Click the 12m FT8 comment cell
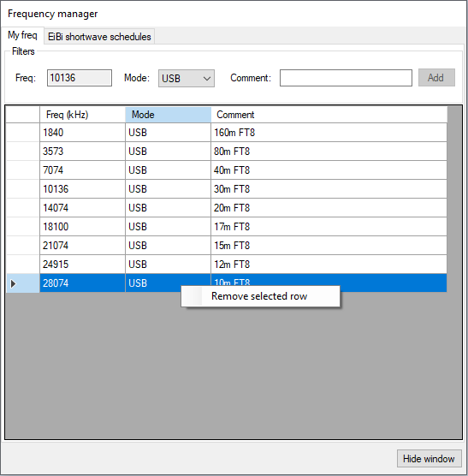This screenshot has height=476, width=468. tap(329, 264)
